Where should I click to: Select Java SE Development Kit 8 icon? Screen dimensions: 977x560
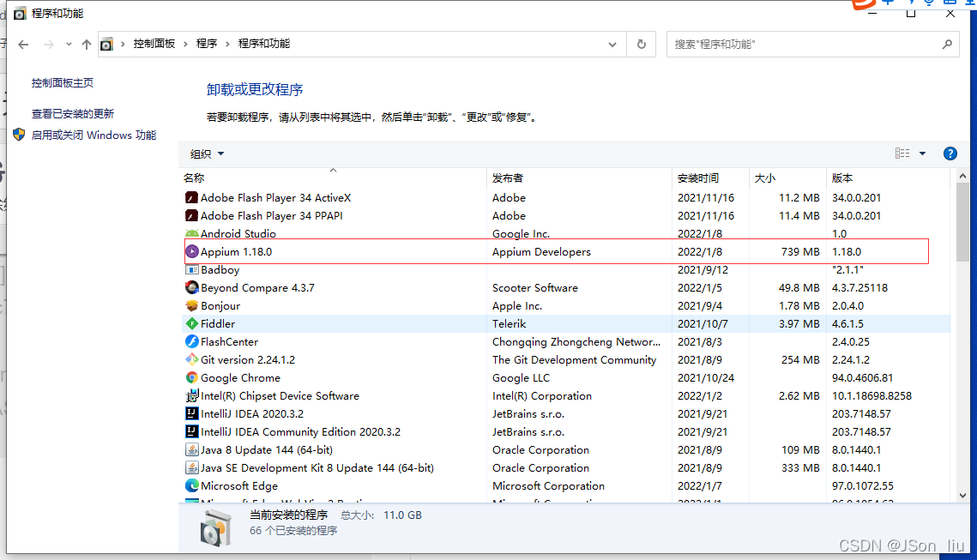click(x=192, y=467)
